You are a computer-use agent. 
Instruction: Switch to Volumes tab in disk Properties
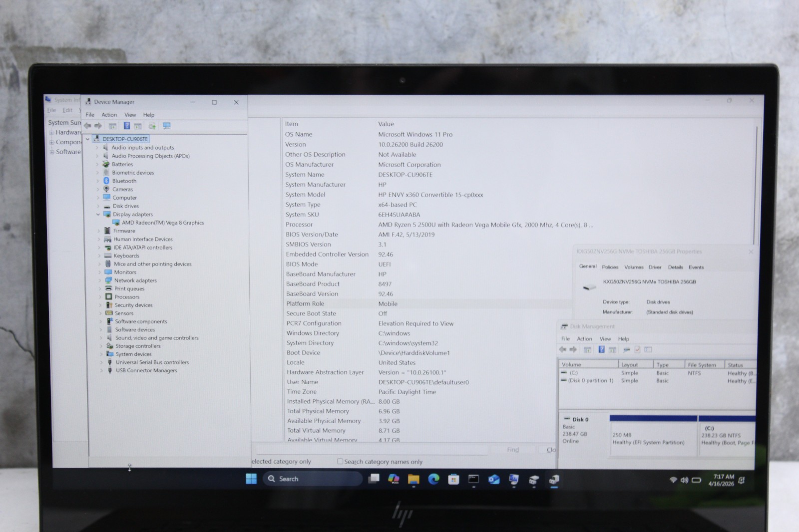[634, 267]
